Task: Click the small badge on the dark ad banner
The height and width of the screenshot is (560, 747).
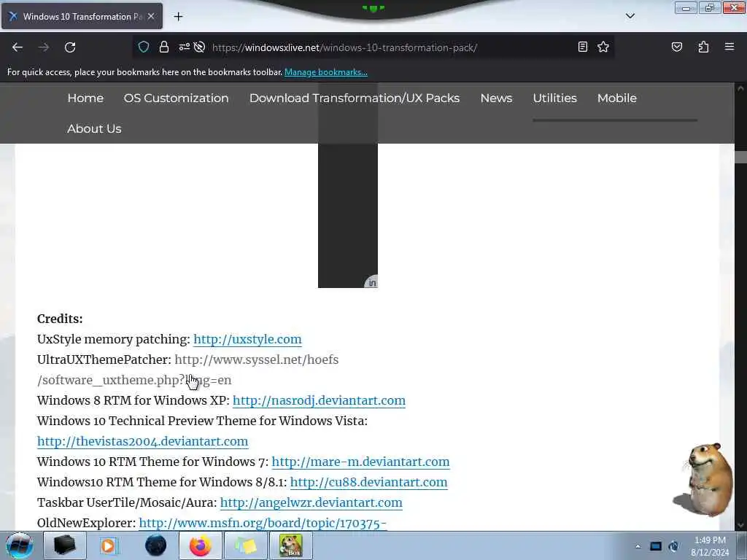Action: coord(371,282)
